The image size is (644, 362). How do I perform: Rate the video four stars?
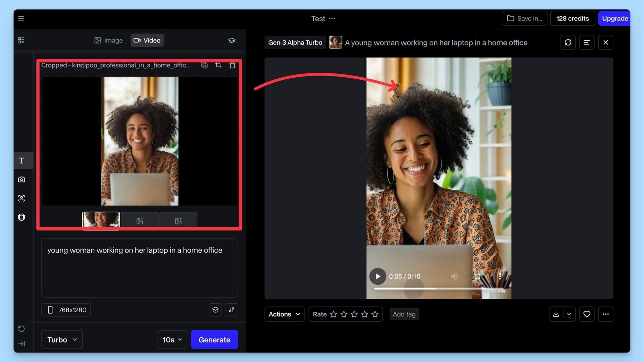point(365,314)
